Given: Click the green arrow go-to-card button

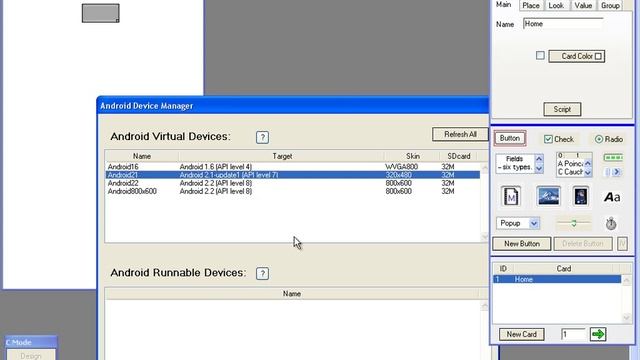Looking at the screenshot, I should [x=598, y=334].
